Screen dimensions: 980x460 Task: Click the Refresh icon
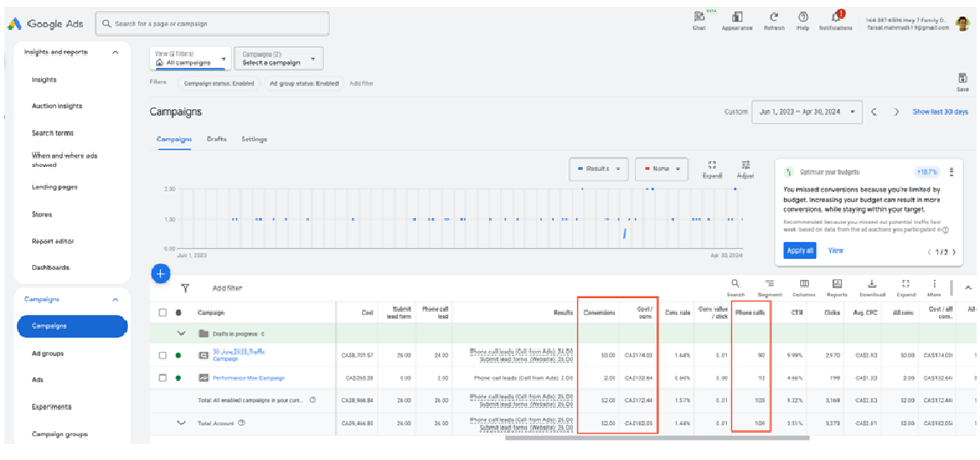coord(774,17)
